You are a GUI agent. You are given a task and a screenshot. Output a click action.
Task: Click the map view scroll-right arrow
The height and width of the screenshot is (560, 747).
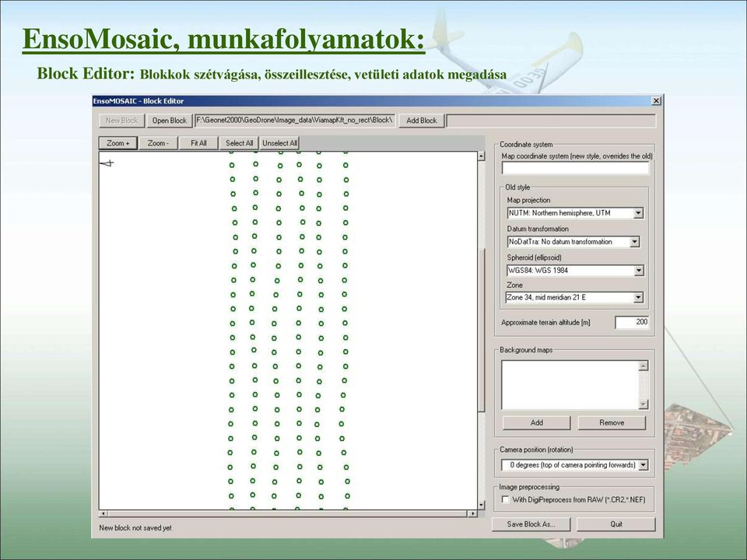pyautogui.click(x=472, y=514)
